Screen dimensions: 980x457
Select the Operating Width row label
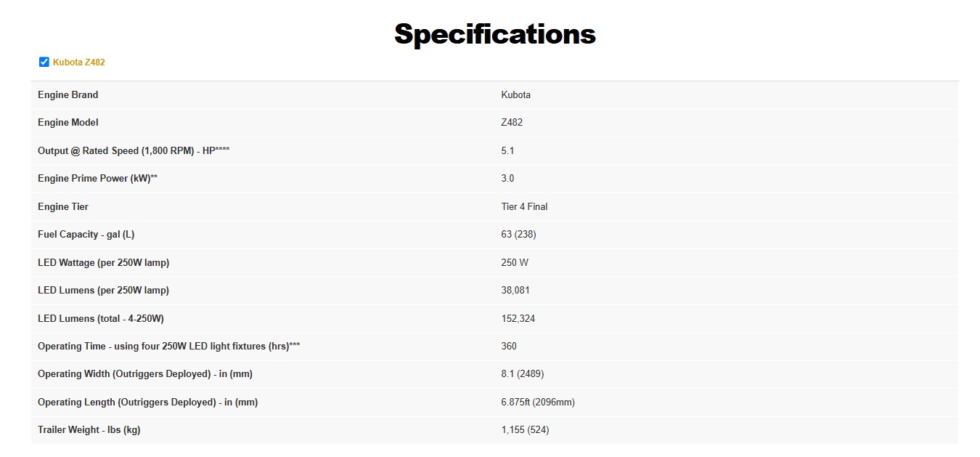145,374
